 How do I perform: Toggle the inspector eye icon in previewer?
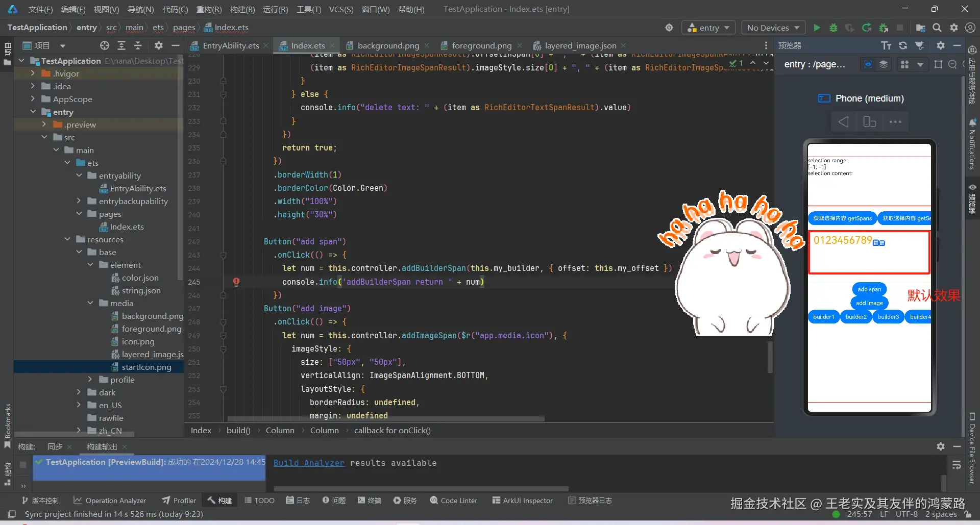coord(868,64)
